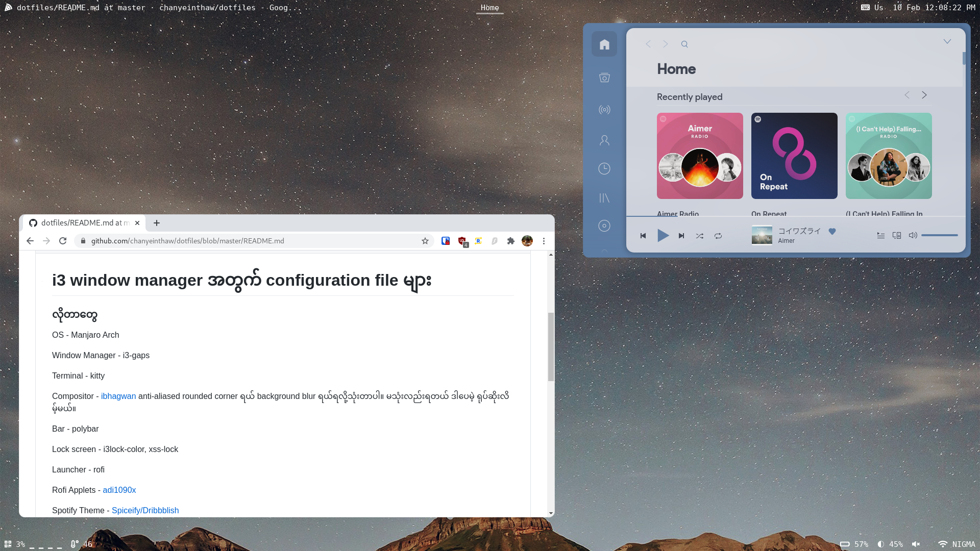980x551 pixels.
Task: Play the current Spotify track
Action: (x=663, y=236)
